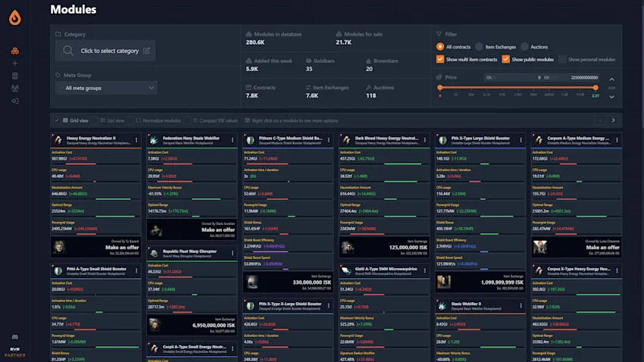Adjust the minimum price slider handle
Viewport: 644px width, 362px height.
440,87
